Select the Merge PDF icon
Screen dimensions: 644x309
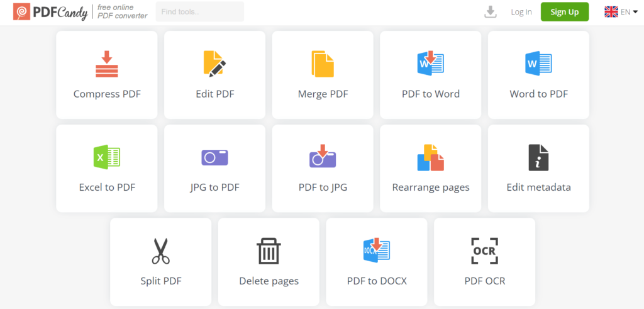click(x=323, y=64)
